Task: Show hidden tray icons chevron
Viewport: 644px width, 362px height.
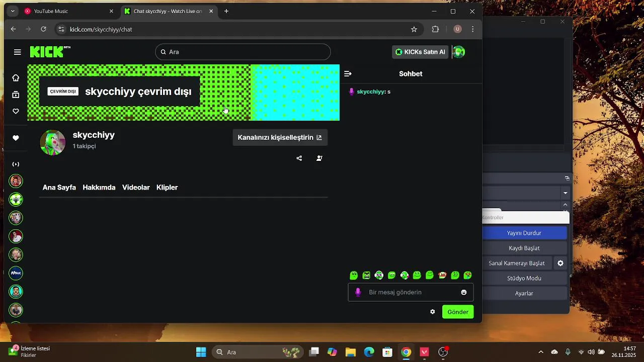Action: pos(541,352)
